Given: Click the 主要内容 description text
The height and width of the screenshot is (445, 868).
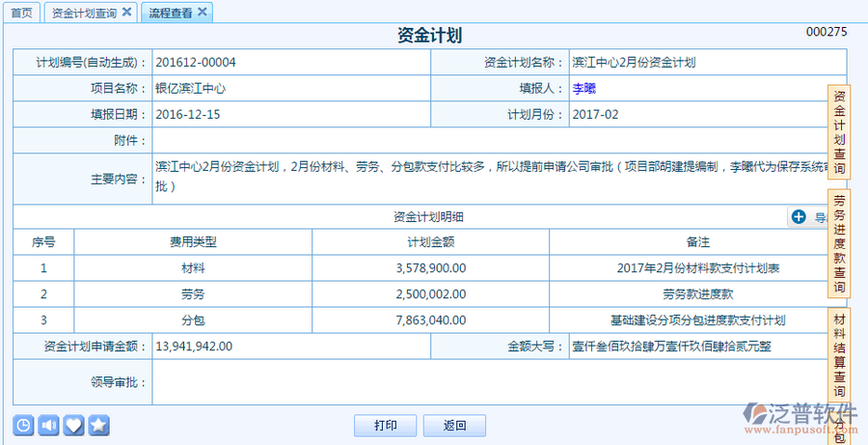Looking at the screenshot, I should 492,177.
